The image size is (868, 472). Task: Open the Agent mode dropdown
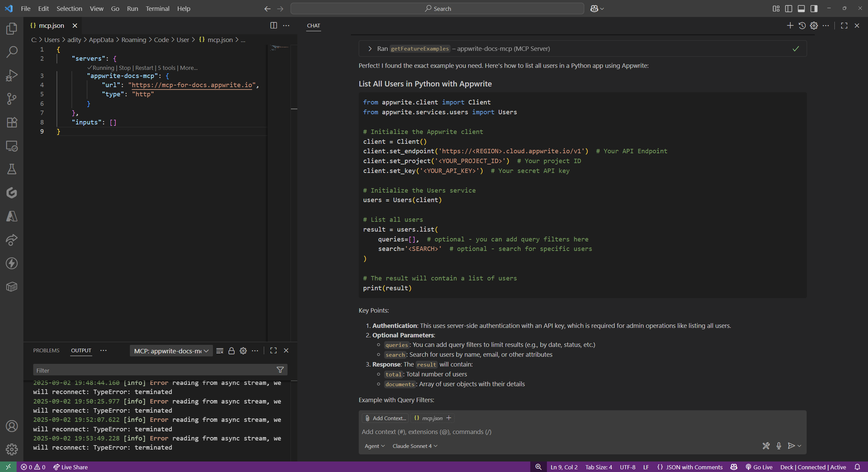(x=375, y=446)
